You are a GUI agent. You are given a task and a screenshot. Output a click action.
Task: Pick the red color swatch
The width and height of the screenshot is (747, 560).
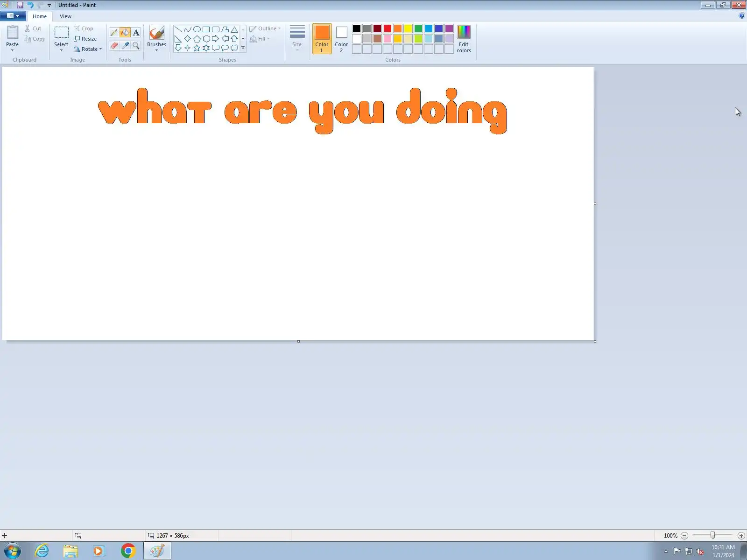pyautogui.click(x=388, y=28)
